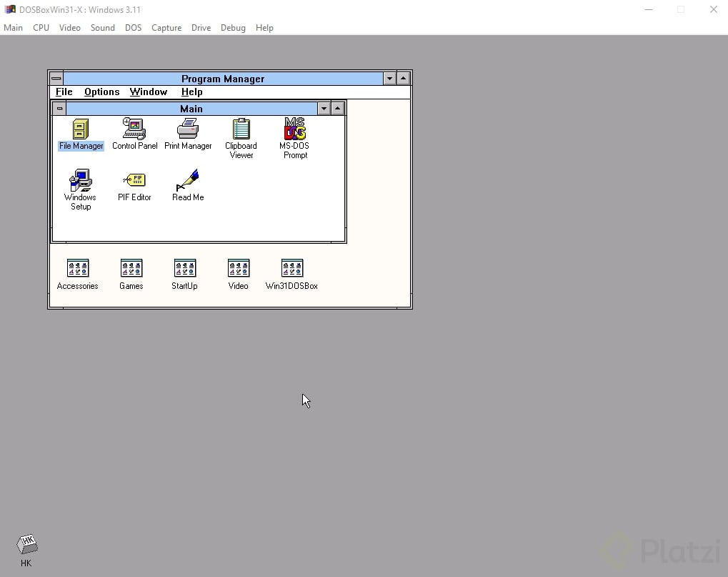Open the DOSBox Drive menu
This screenshot has width=728, height=577.
pyautogui.click(x=201, y=28)
